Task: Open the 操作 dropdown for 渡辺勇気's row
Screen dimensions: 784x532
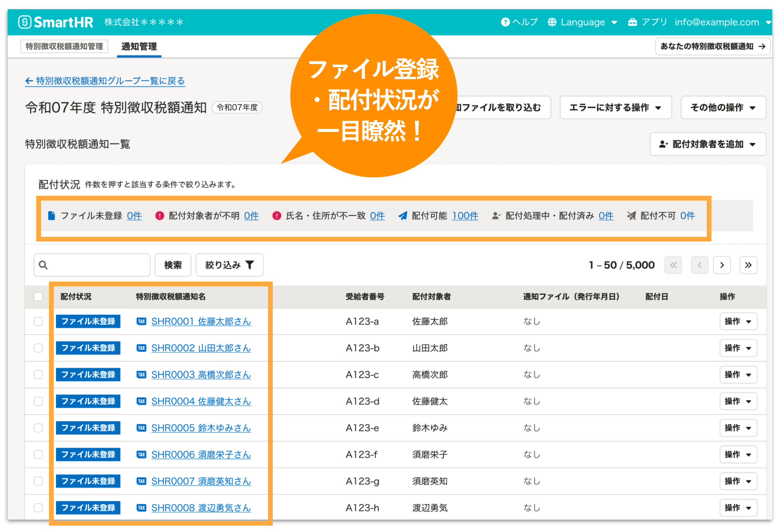Action: pyautogui.click(x=738, y=508)
